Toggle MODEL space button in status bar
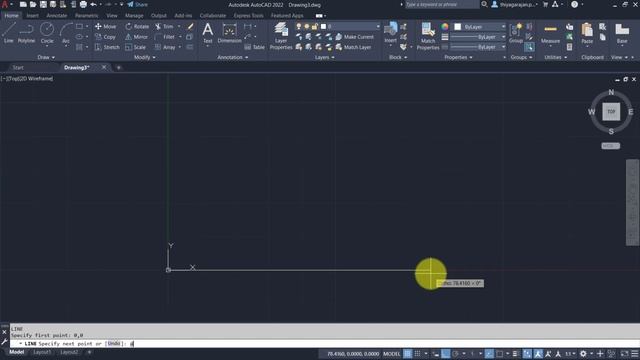This screenshot has width=640, height=360. (392, 354)
